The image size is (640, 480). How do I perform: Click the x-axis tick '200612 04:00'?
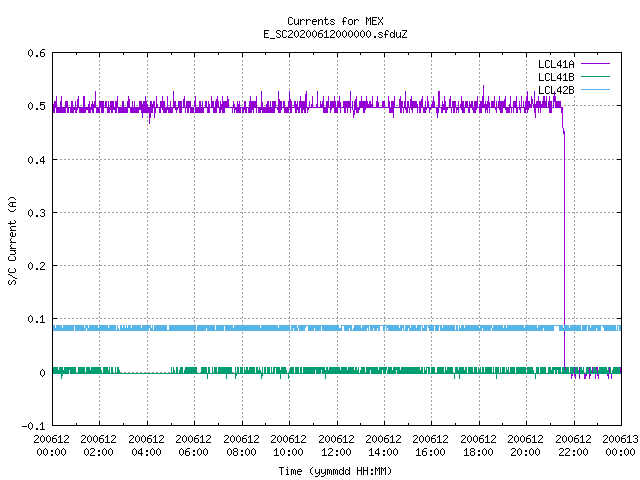coord(147,446)
